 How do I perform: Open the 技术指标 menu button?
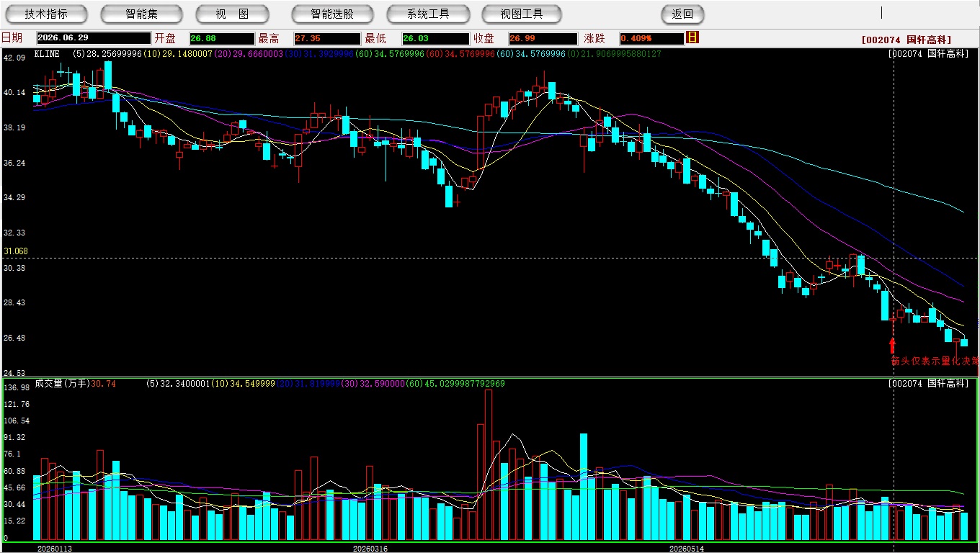coord(46,14)
